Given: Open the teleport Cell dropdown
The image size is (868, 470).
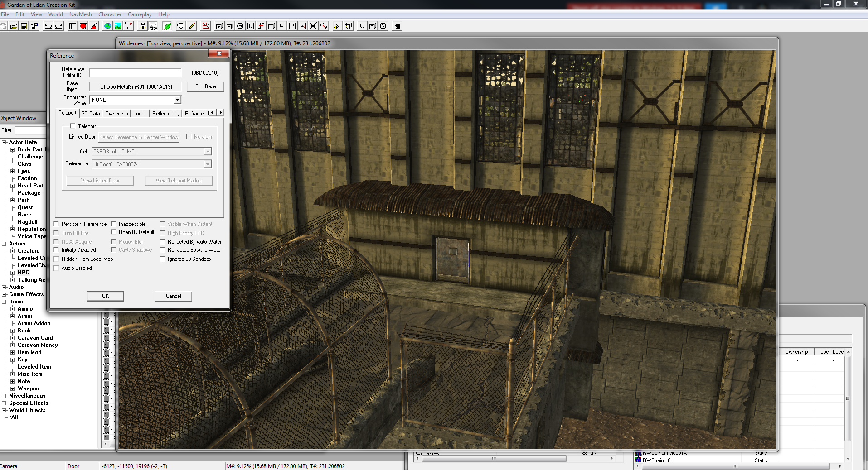Looking at the screenshot, I should tap(208, 152).
